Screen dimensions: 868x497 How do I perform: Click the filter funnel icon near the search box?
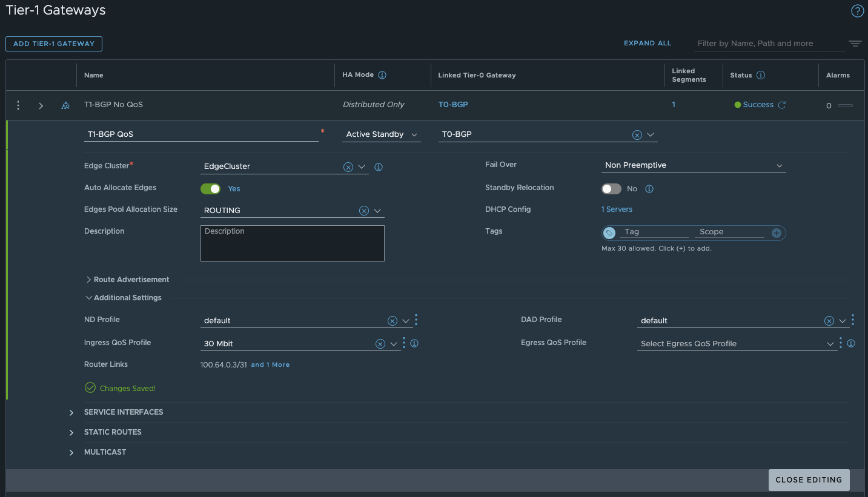[855, 43]
